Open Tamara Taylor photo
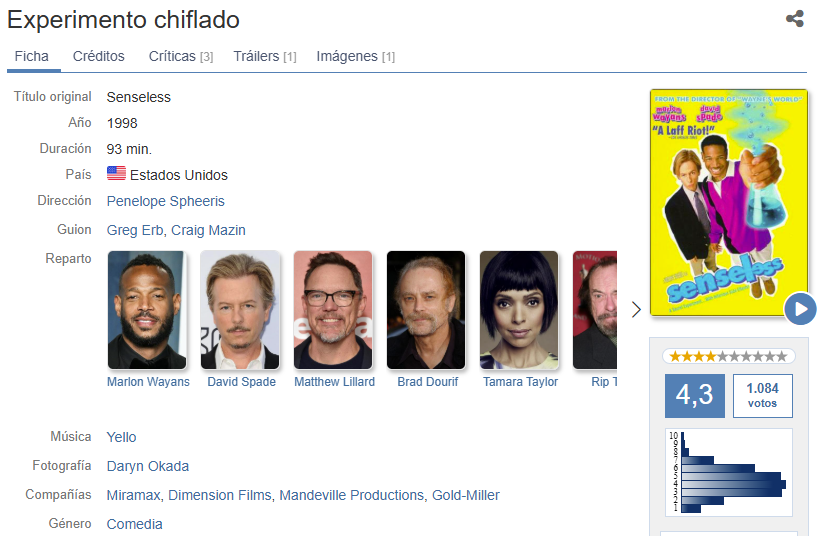Viewport: 821px width, 536px height. pyautogui.click(x=519, y=310)
